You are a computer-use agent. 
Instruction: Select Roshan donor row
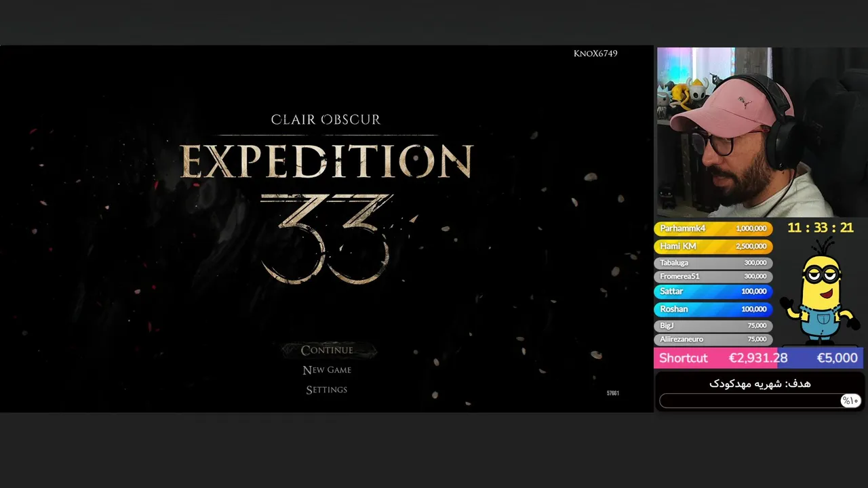coord(713,309)
